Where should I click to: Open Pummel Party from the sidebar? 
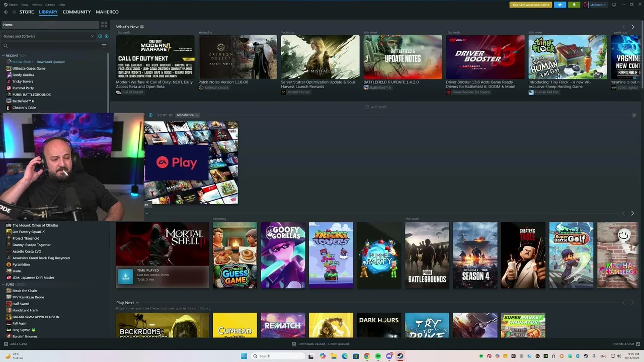point(23,88)
